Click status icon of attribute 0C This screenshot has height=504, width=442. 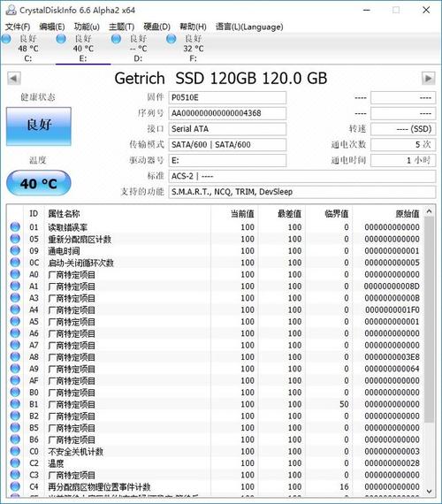(15, 263)
